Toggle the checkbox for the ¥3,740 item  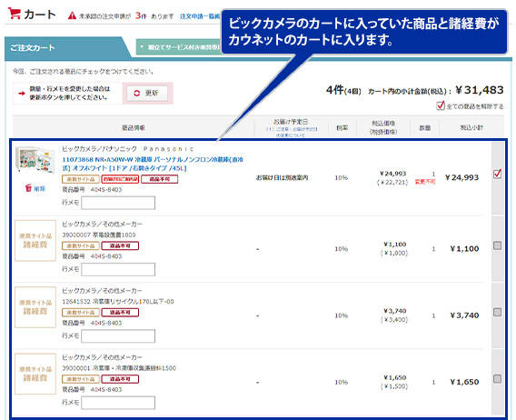497,312
